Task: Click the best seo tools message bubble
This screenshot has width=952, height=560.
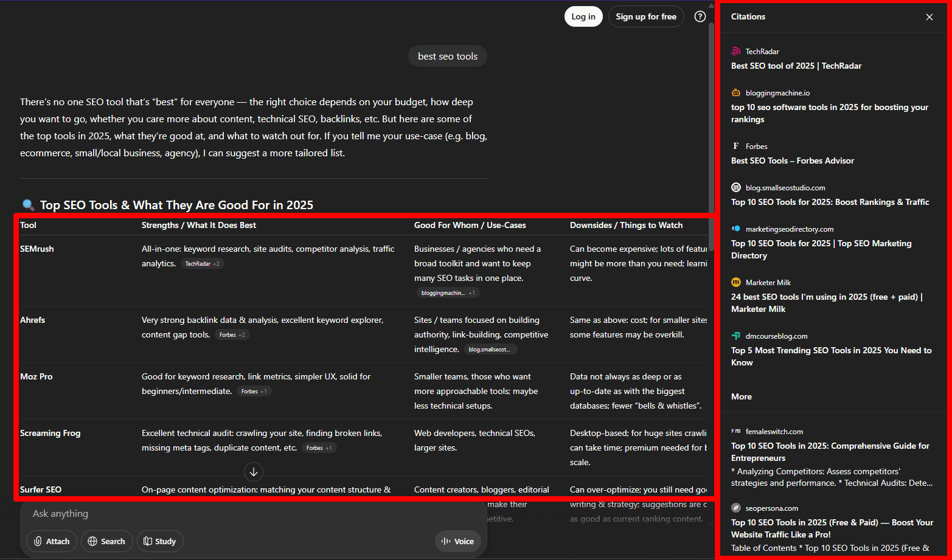Action: coord(448,56)
